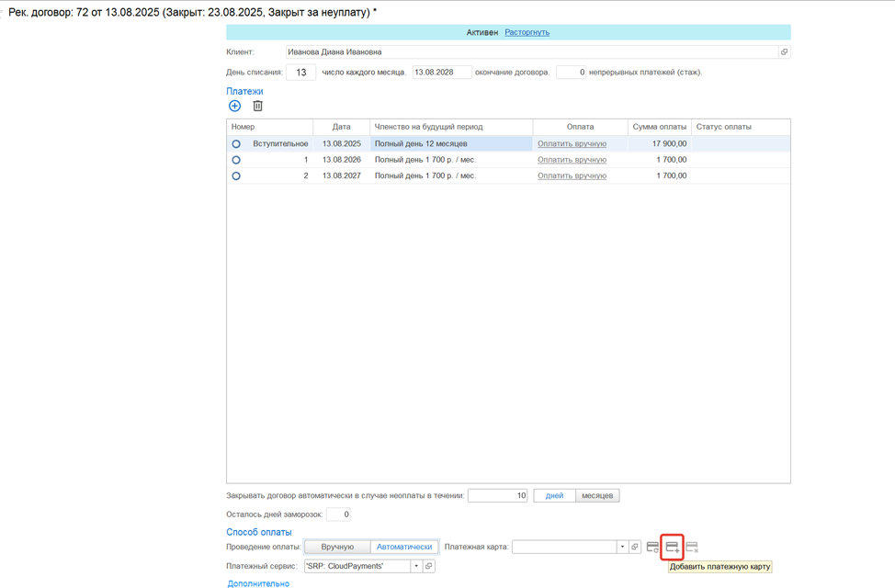Select the date cell 13.08.2026
The height and width of the screenshot is (588, 895).
341,160
